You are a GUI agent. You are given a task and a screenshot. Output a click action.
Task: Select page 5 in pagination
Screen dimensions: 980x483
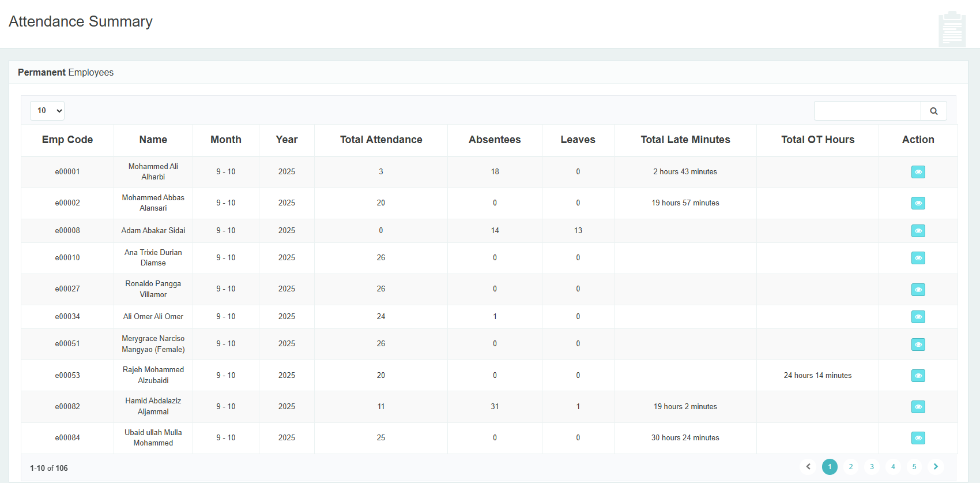pos(914,467)
